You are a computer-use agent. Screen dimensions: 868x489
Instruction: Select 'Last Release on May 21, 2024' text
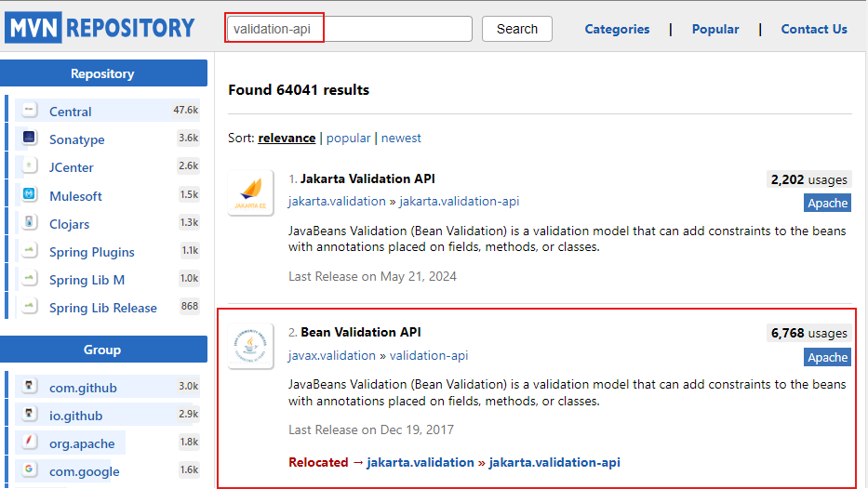pyautogui.click(x=372, y=276)
